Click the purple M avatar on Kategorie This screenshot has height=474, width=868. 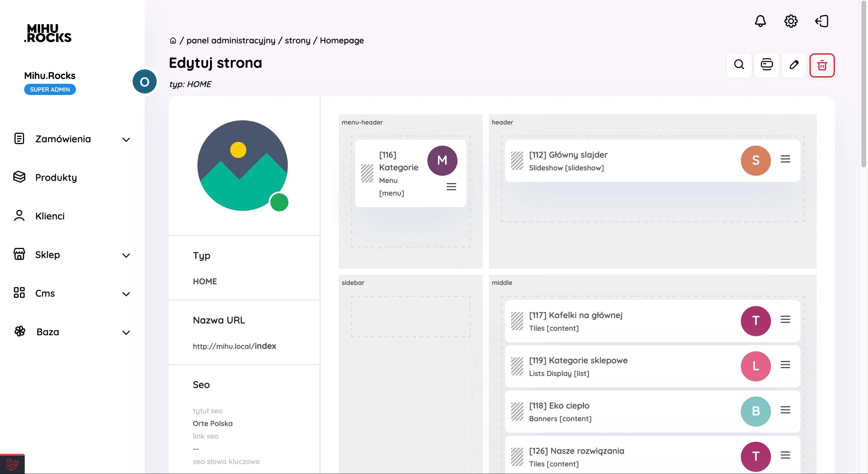442,160
